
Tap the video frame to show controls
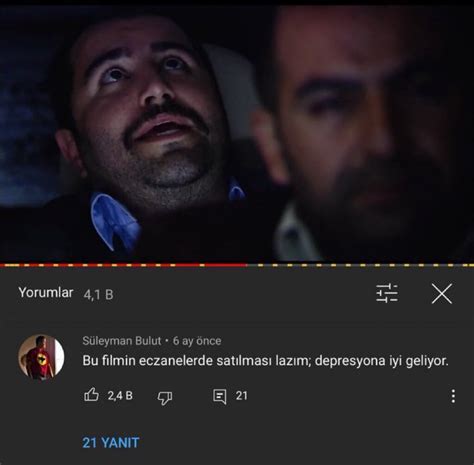click(x=237, y=133)
